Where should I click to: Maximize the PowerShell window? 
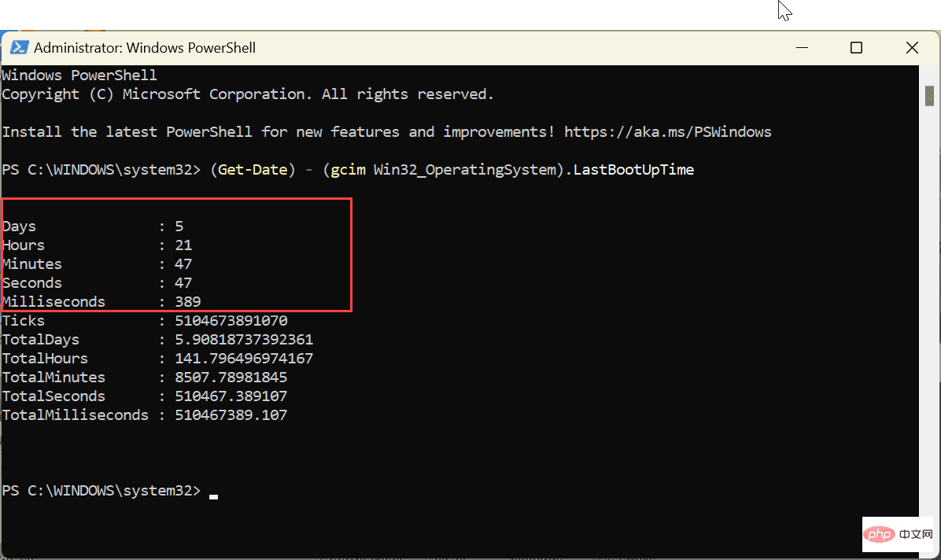coord(856,47)
